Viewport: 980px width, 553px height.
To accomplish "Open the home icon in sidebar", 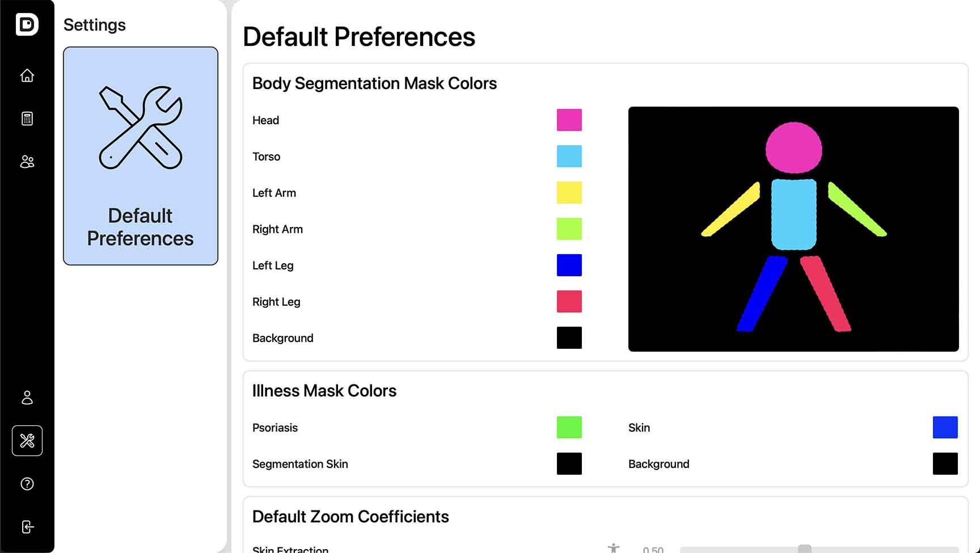I will click(27, 75).
